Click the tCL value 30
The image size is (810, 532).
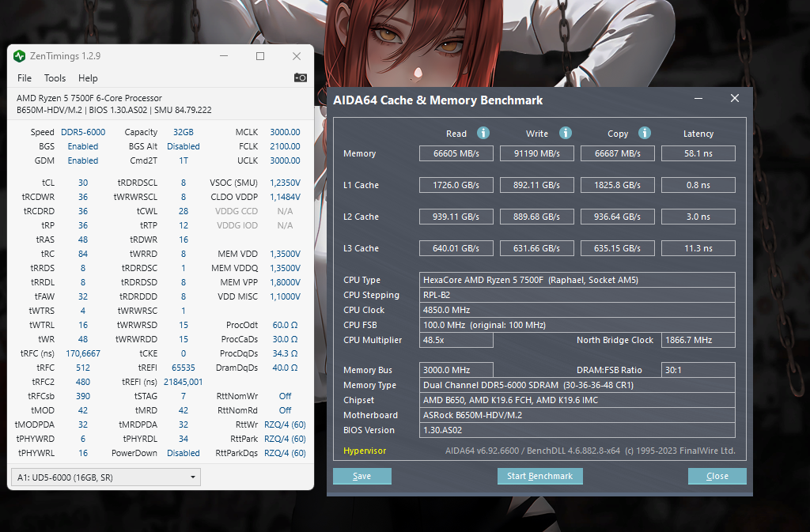[83, 183]
